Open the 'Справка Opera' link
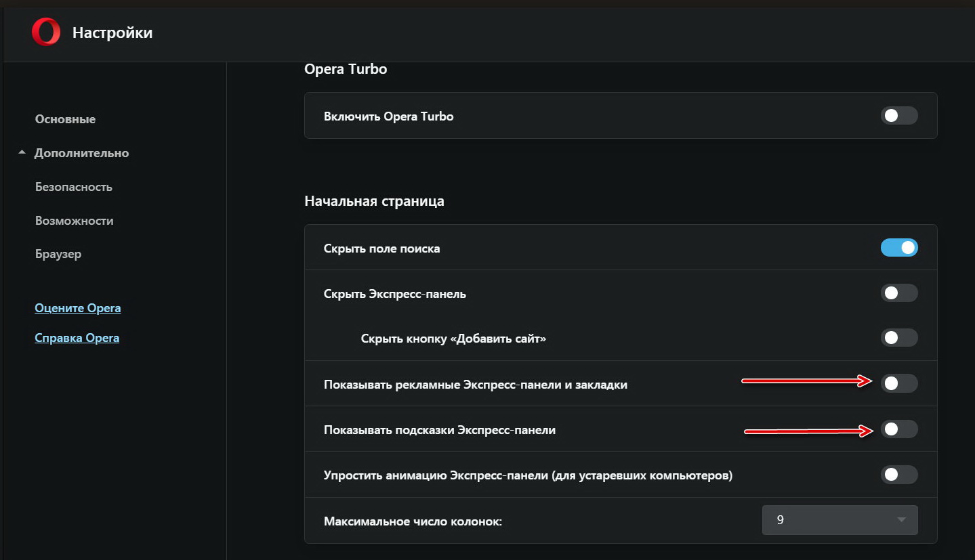The image size is (975, 560). tap(77, 338)
